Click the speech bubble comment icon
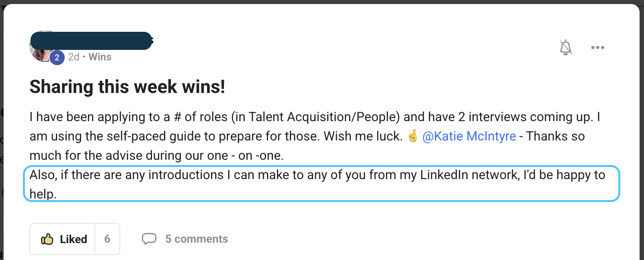Viewport: 644px width, 260px height. pyautogui.click(x=149, y=239)
